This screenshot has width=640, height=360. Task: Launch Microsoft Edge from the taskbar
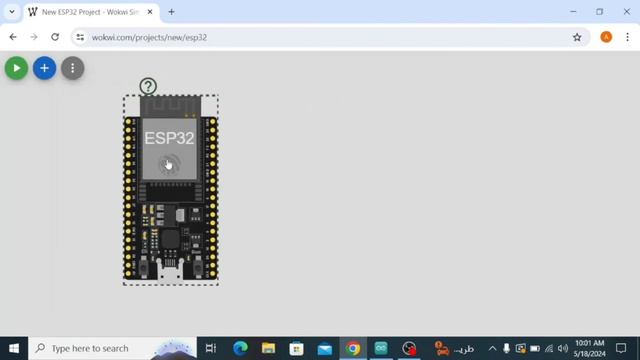240,348
